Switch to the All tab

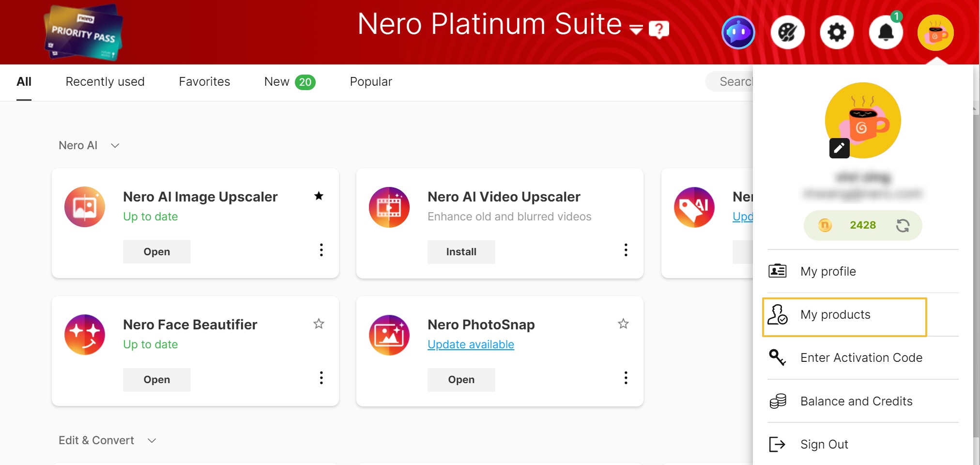click(24, 82)
